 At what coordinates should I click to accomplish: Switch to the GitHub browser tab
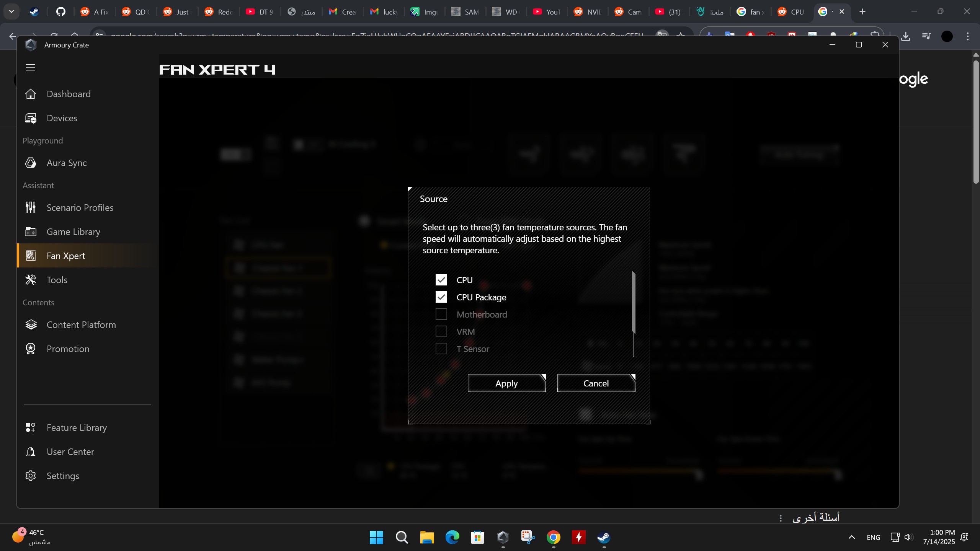click(x=60, y=12)
